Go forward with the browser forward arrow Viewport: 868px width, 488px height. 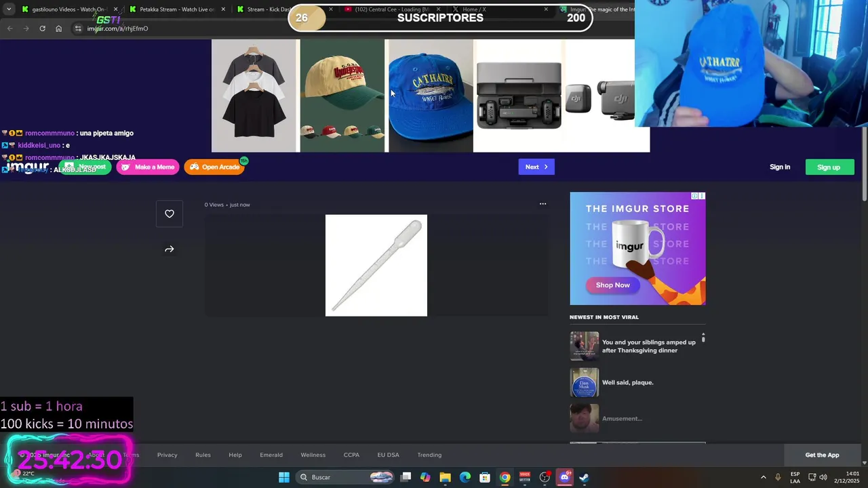(26, 28)
